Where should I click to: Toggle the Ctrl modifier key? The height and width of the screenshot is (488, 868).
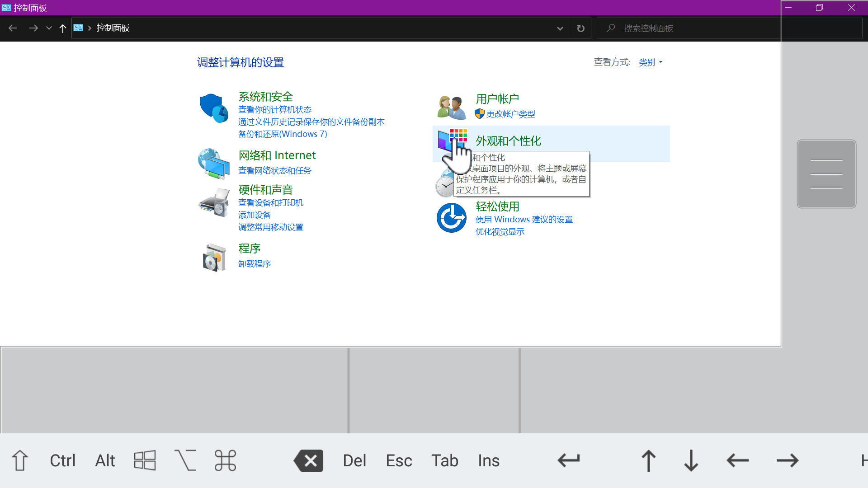click(62, 460)
